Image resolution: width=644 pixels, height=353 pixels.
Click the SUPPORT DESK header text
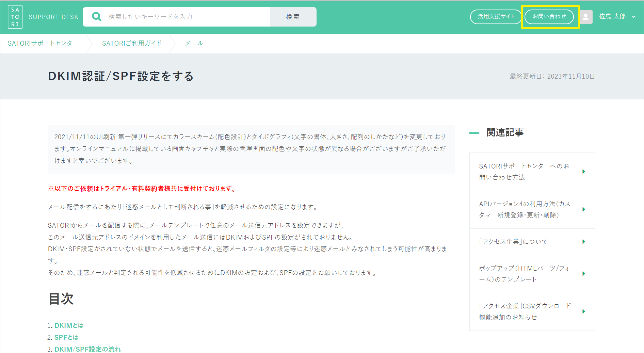click(53, 17)
